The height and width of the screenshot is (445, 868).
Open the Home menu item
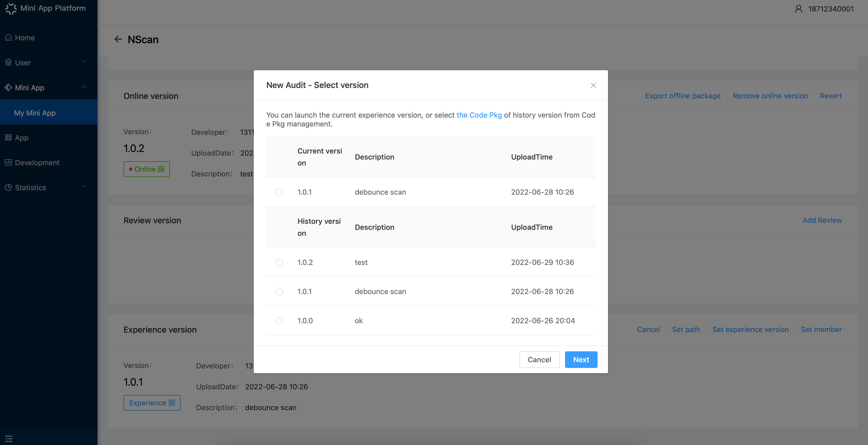(x=48, y=37)
